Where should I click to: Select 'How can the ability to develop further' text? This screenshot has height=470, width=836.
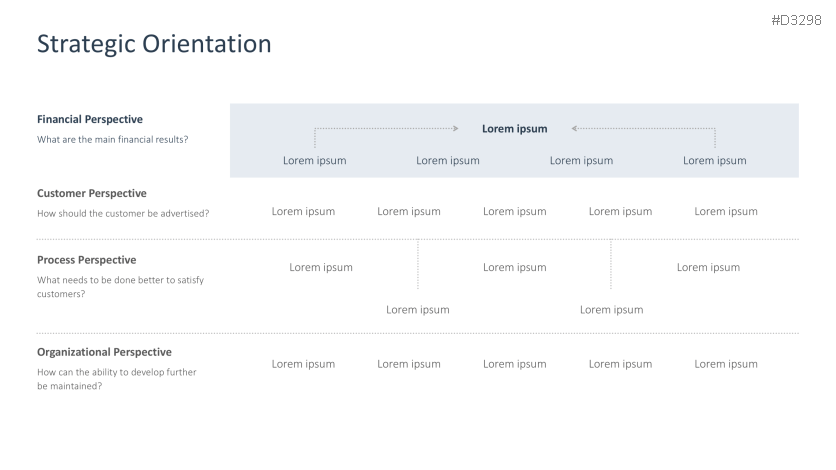tap(117, 372)
